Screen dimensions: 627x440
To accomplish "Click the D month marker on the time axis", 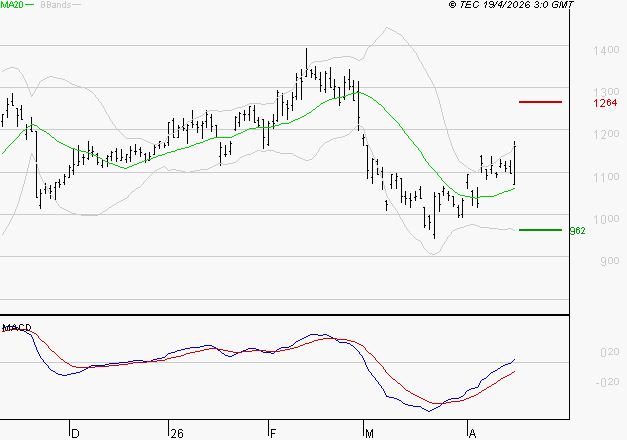I will 75,434.
